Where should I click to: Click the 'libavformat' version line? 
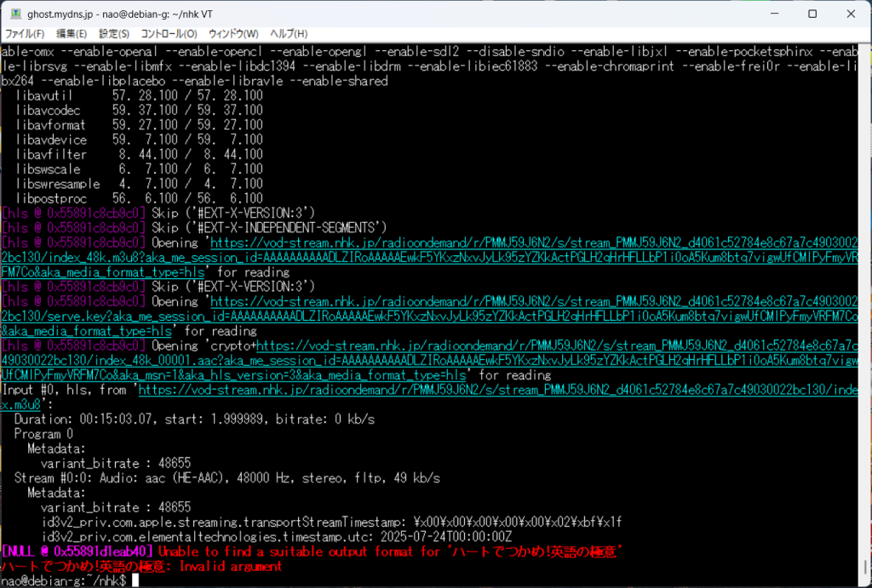[x=139, y=125]
